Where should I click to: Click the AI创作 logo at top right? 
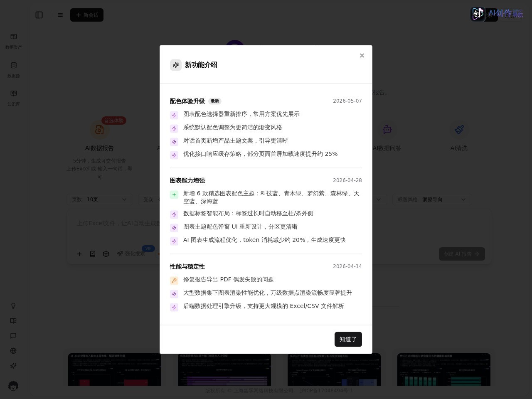(497, 14)
